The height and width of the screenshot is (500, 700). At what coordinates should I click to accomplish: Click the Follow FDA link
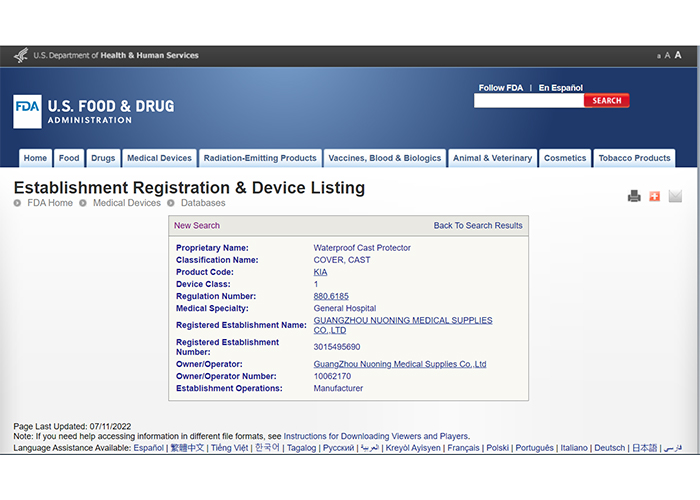point(500,88)
